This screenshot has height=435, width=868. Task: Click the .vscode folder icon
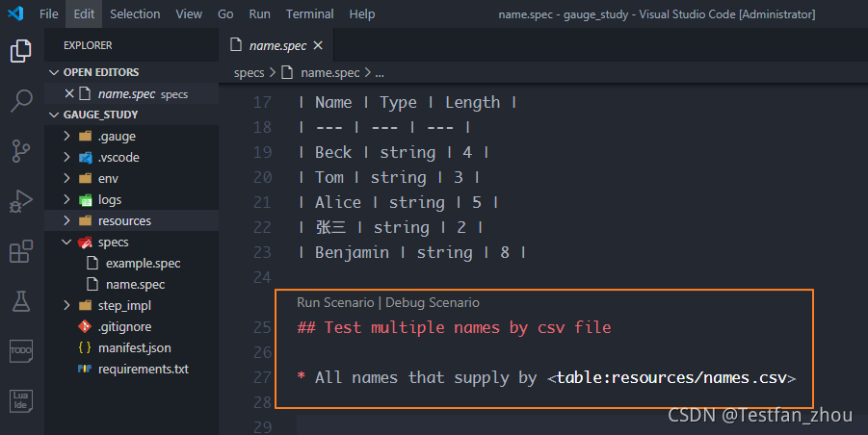coord(85,158)
